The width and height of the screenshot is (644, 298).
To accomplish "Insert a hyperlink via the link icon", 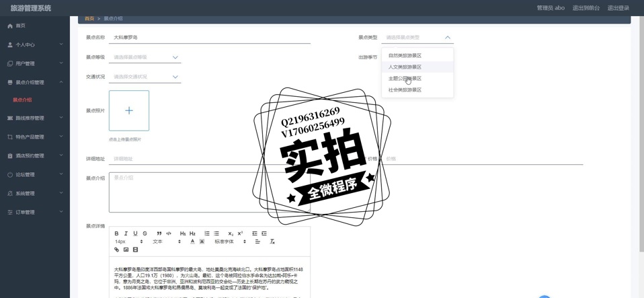I will [x=116, y=250].
